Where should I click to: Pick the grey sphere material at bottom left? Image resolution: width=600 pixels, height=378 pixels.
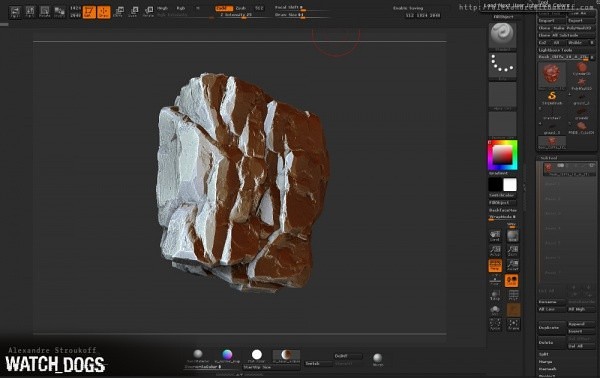198,355
